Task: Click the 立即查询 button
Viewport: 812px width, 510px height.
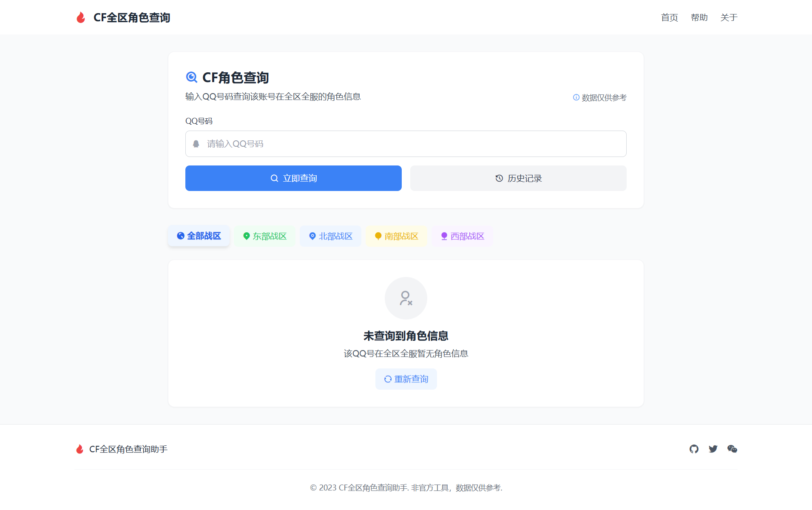Action: (x=293, y=178)
